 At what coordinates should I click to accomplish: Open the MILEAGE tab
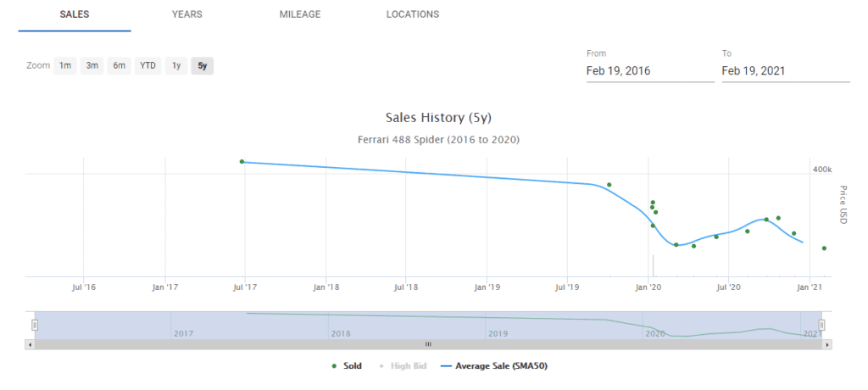[300, 14]
